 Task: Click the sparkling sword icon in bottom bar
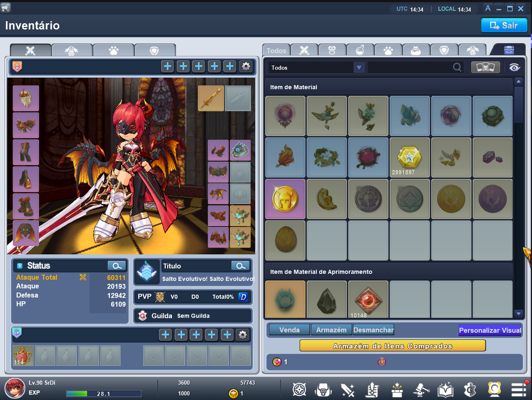click(x=347, y=390)
